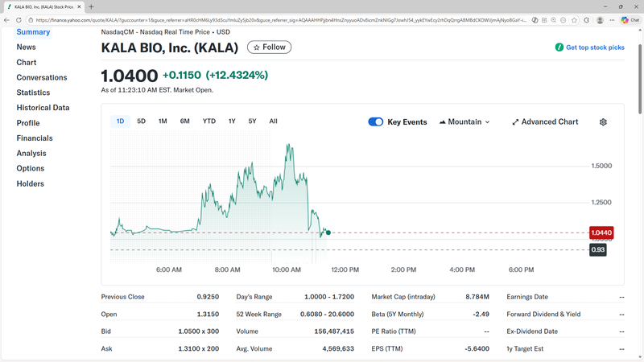
Task: Open the Advanced Chart link
Action: [545, 122]
